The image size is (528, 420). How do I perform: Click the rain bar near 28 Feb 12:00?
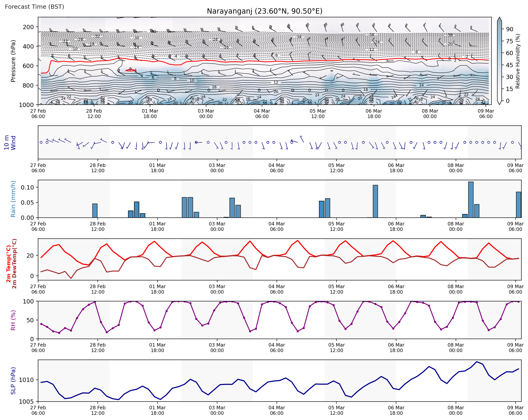(x=95, y=210)
